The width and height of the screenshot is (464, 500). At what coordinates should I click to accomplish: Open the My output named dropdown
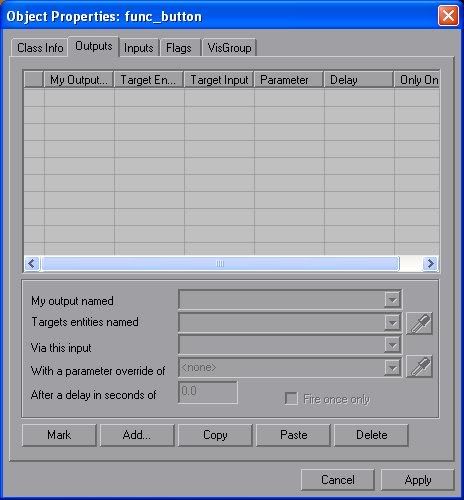click(392, 299)
